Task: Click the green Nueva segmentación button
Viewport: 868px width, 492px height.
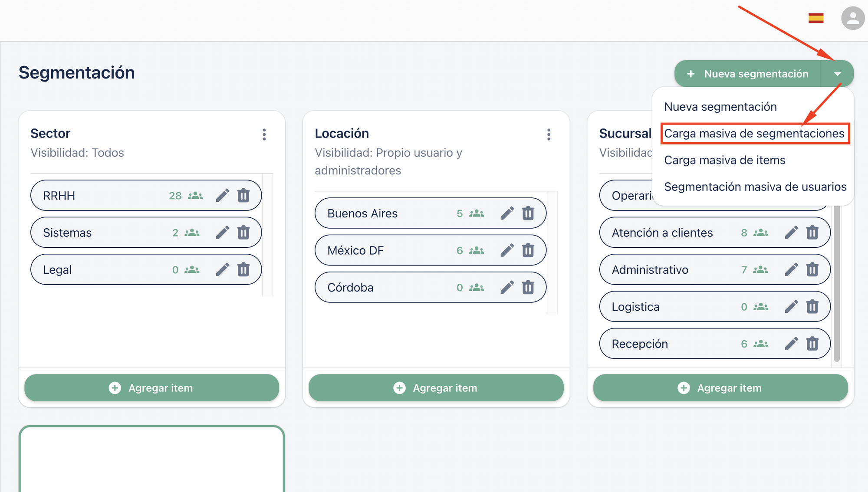Action: (x=748, y=74)
